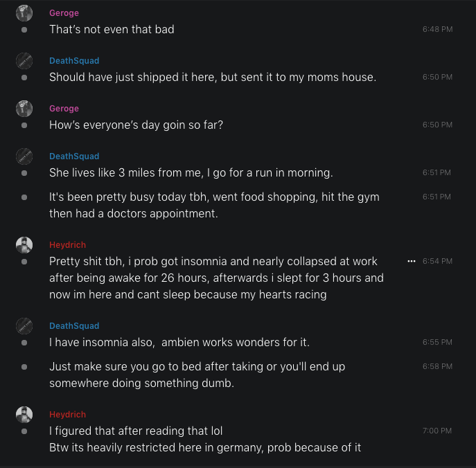476x468 pixels.
Task: Click the DeathSquad username above the "moms house" message
Action: pos(74,61)
